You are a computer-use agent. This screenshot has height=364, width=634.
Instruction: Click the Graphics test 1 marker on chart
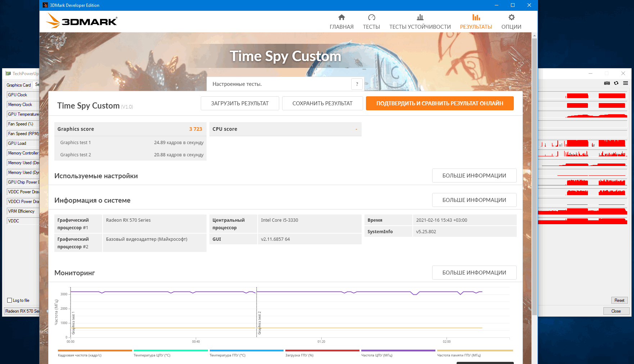coord(73,323)
